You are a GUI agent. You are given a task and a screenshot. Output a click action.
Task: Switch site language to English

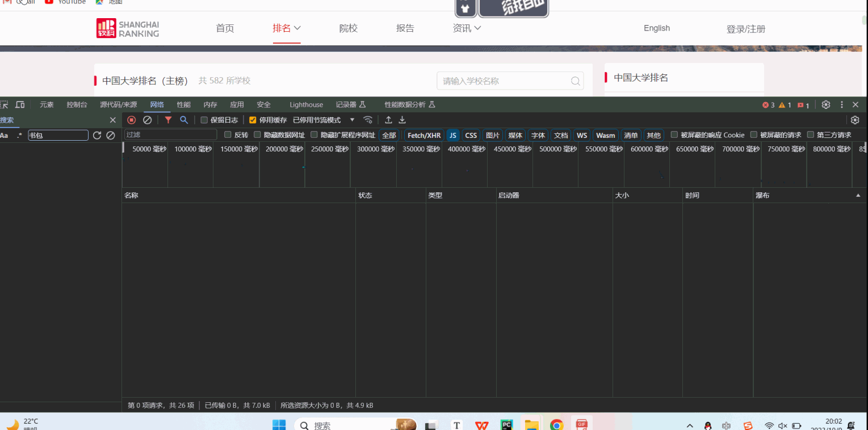(657, 28)
